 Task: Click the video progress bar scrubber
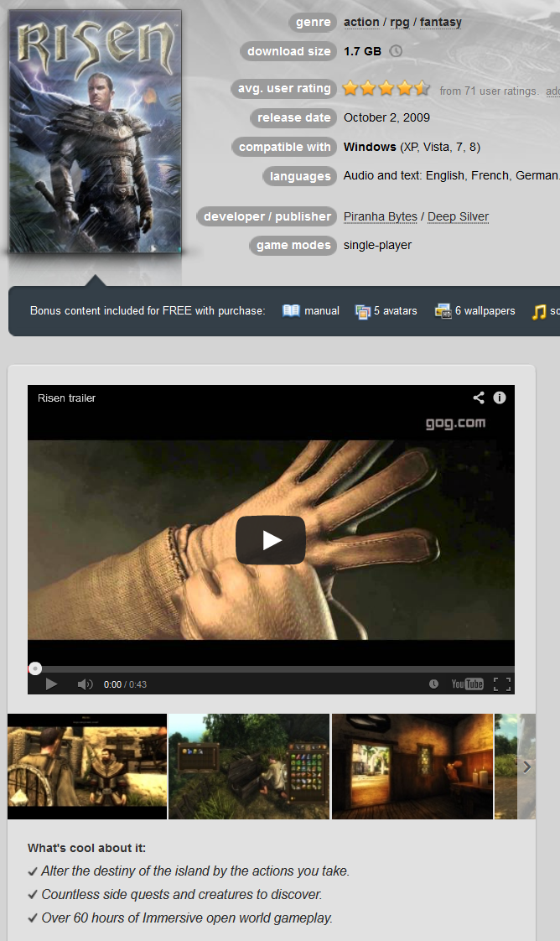click(x=35, y=668)
